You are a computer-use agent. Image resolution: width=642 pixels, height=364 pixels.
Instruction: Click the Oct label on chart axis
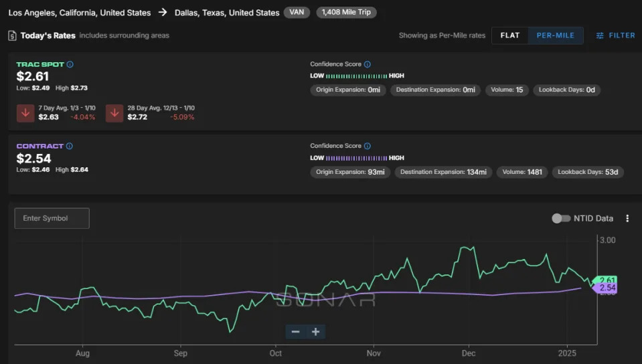pyautogui.click(x=276, y=353)
